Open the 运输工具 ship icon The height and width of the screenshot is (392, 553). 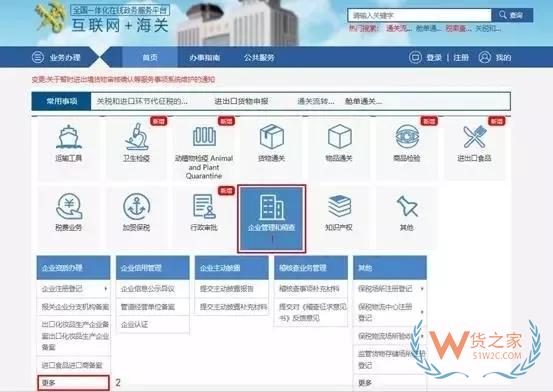pos(69,137)
